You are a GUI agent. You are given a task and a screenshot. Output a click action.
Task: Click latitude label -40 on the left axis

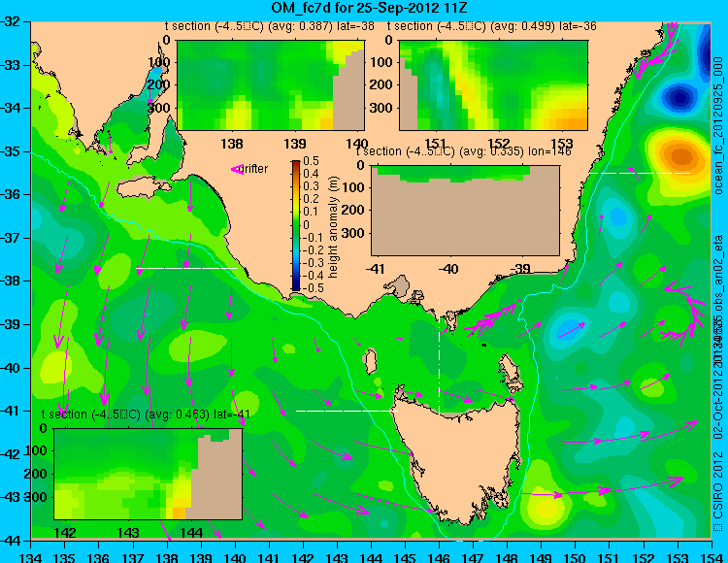[11, 368]
